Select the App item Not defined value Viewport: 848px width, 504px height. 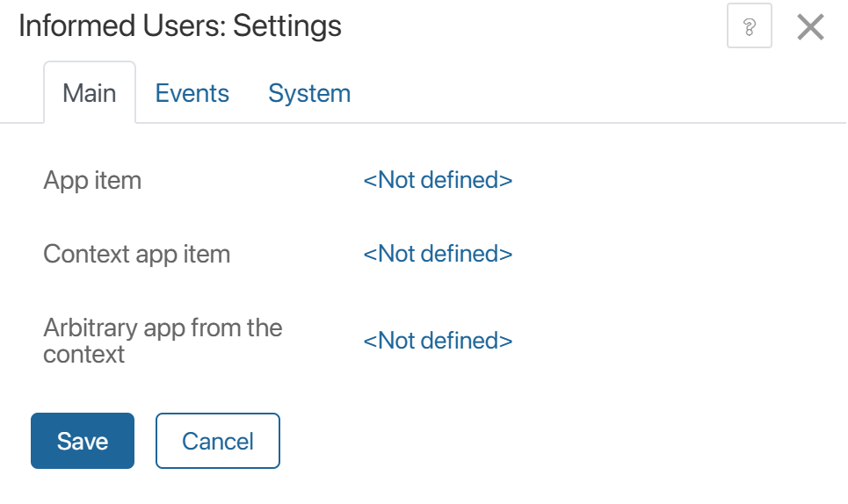click(438, 180)
